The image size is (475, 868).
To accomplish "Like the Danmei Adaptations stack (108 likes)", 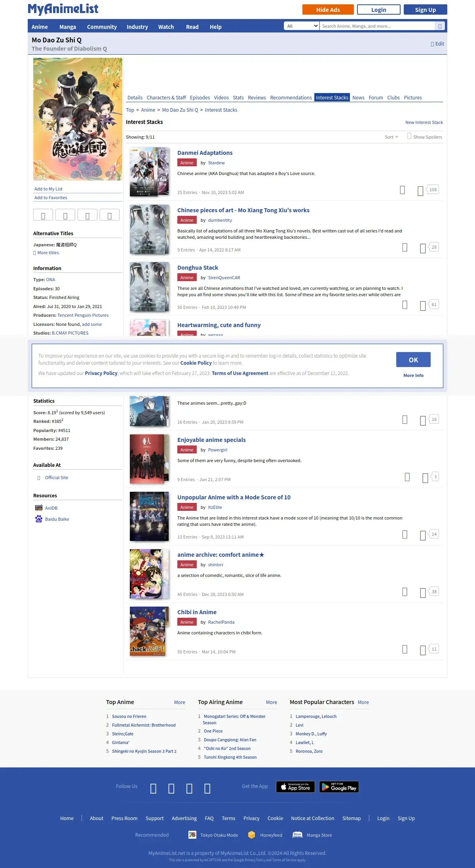I will point(420,191).
